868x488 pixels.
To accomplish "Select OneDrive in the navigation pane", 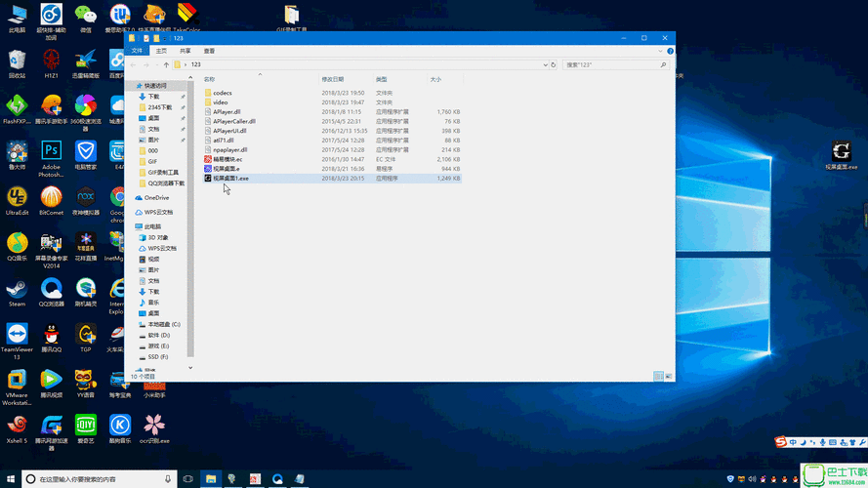I will point(156,197).
